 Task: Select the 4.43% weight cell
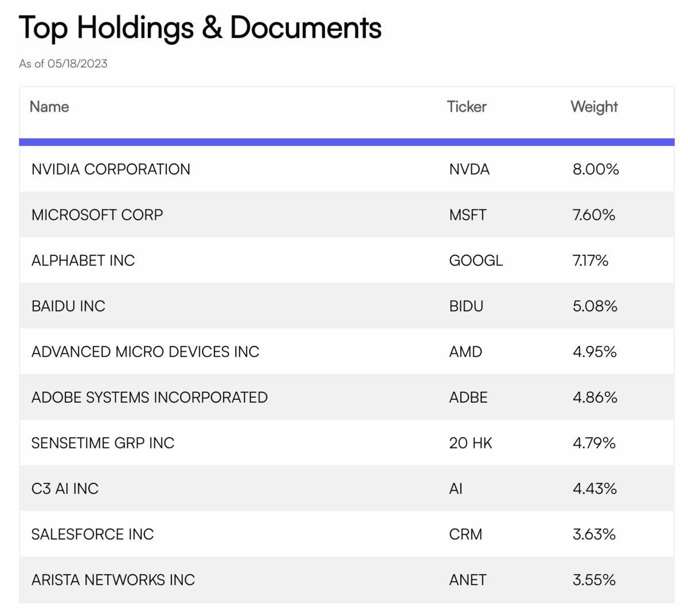595,489
